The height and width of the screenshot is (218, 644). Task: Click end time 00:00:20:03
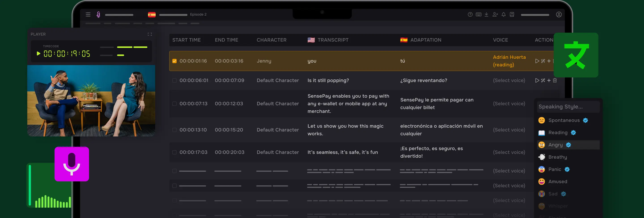click(x=229, y=152)
